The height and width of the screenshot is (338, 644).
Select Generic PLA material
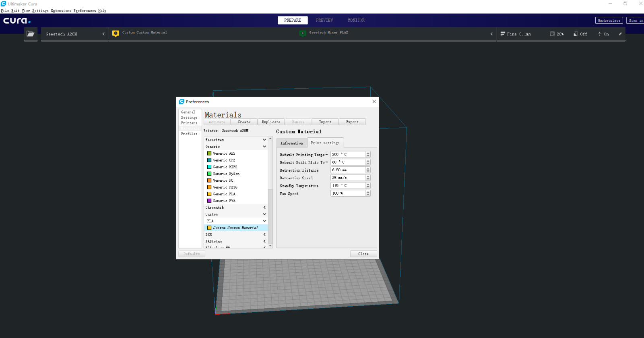(236, 194)
